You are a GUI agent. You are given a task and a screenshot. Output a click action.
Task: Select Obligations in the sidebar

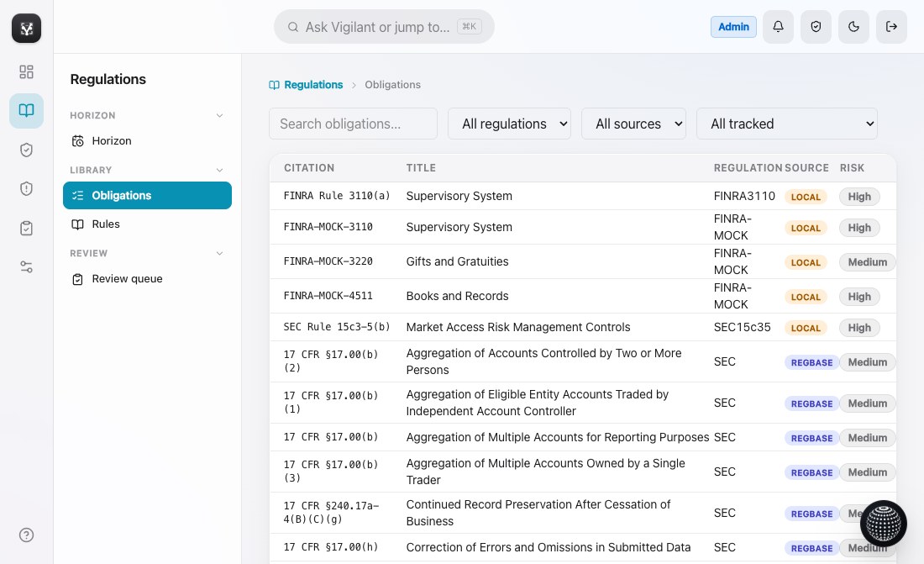(x=147, y=195)
